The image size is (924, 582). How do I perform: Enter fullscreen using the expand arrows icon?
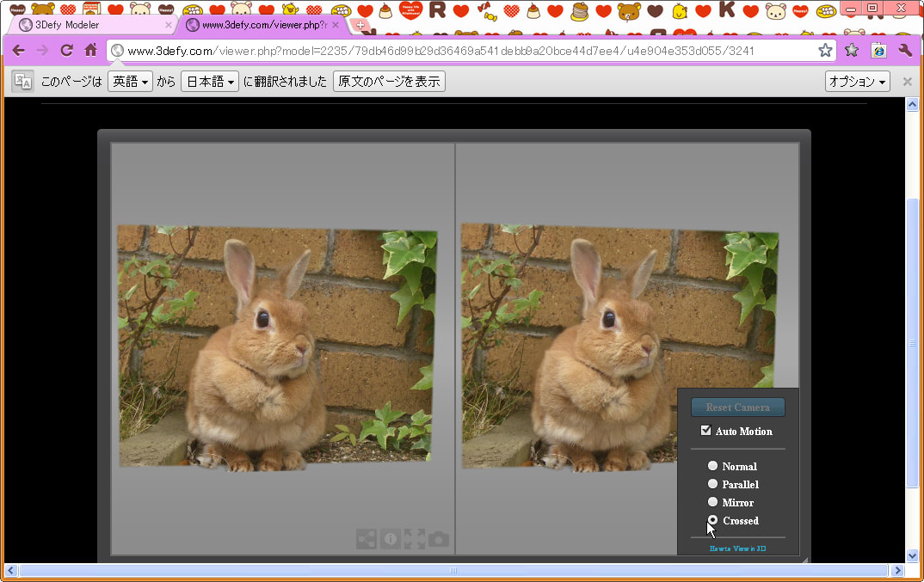coord(415,539)
